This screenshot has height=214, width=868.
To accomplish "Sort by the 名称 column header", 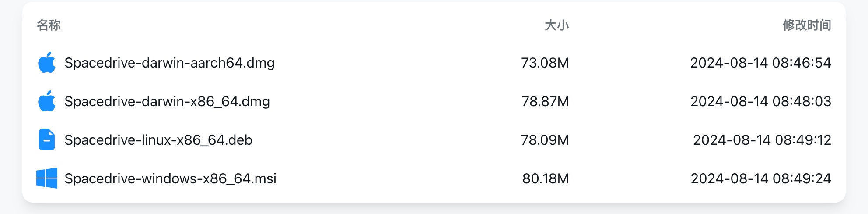I will pyautogui.click(x=49, y=25).
